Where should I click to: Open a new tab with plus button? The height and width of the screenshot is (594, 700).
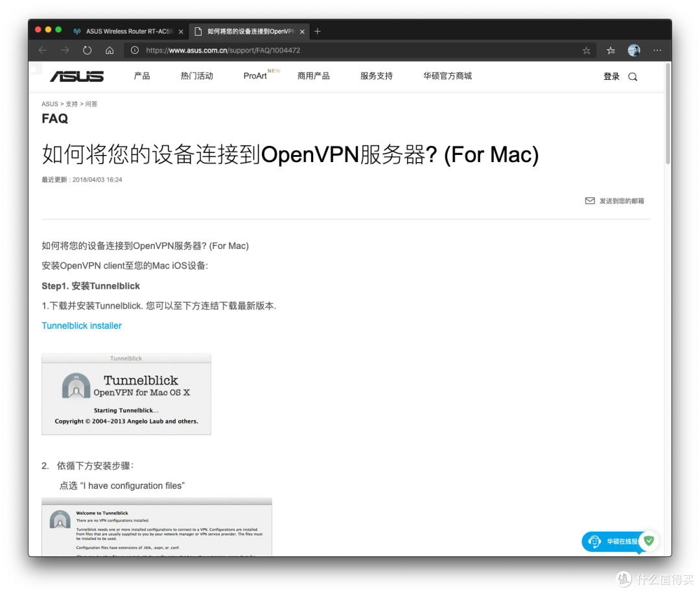point(318,31)
